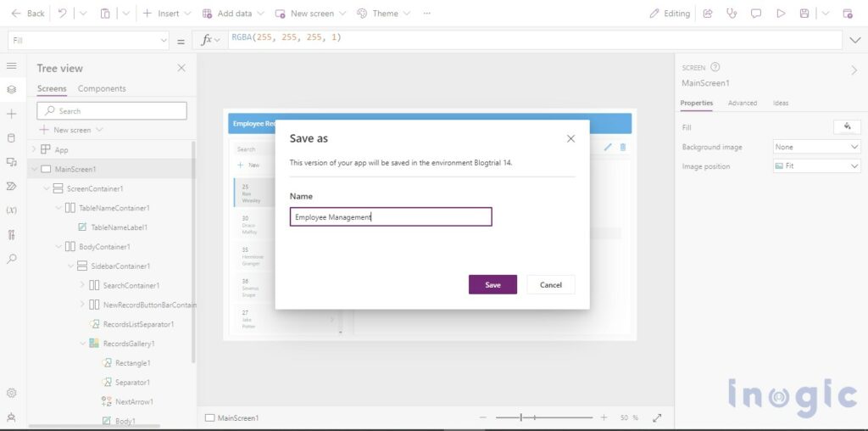The image size is (868, 431).
Task: Switch to the Ideas tab
Action: click(781, 103)
